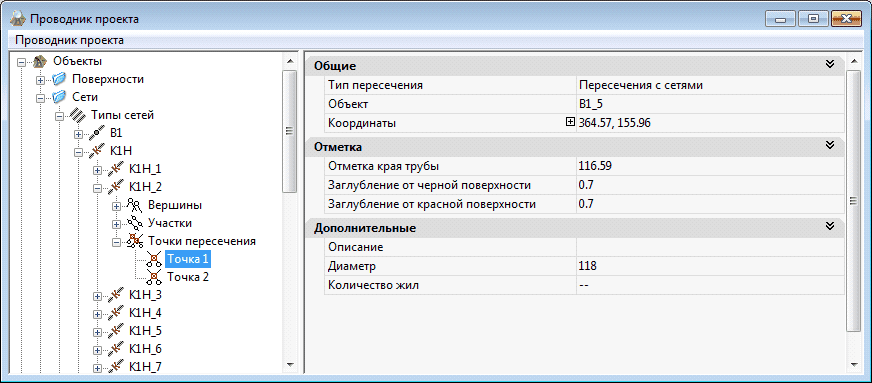Expand the Поверхности node
Image resolution: width=872 pixels, height=383 pixels.
pos(41,80)
